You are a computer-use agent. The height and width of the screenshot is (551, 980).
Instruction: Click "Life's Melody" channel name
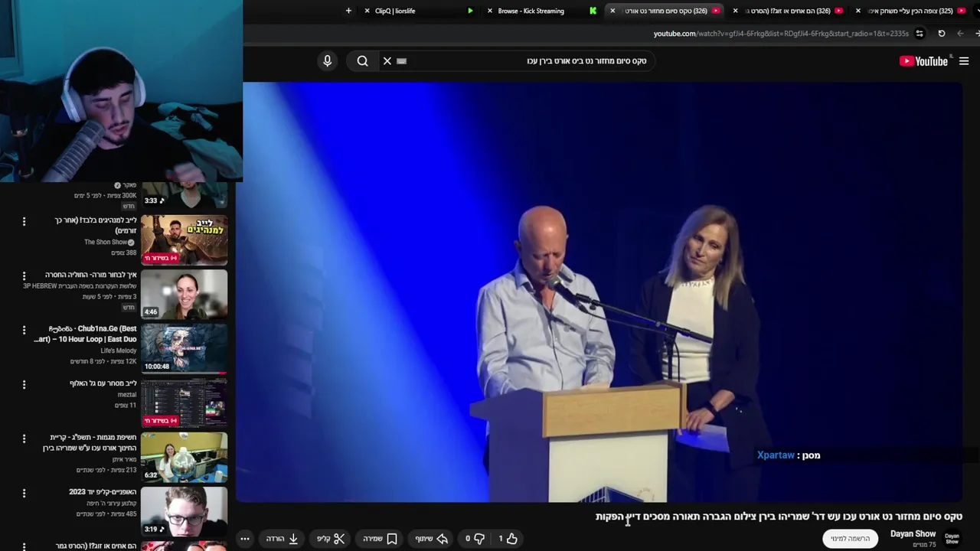tap(119, 350)
